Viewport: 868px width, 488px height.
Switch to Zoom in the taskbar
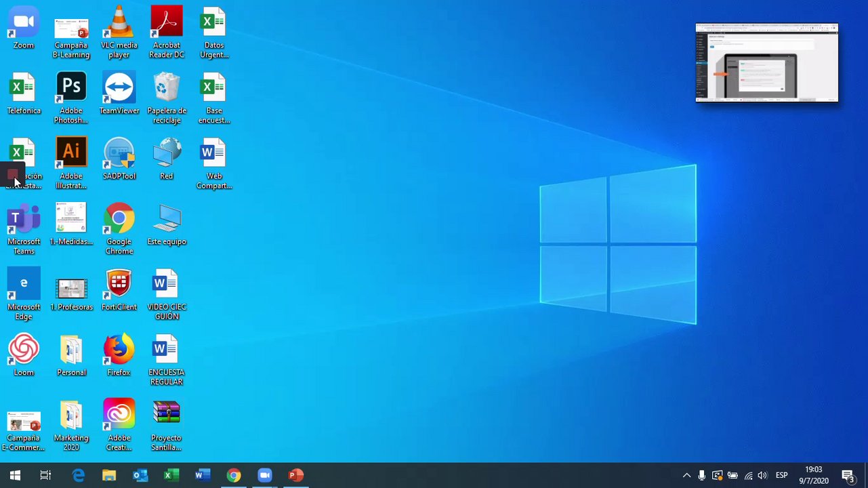pos(265,475)
